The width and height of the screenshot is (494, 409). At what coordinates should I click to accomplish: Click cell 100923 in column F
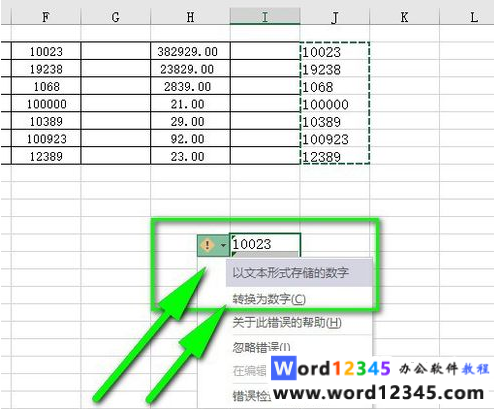click(46, 138)
